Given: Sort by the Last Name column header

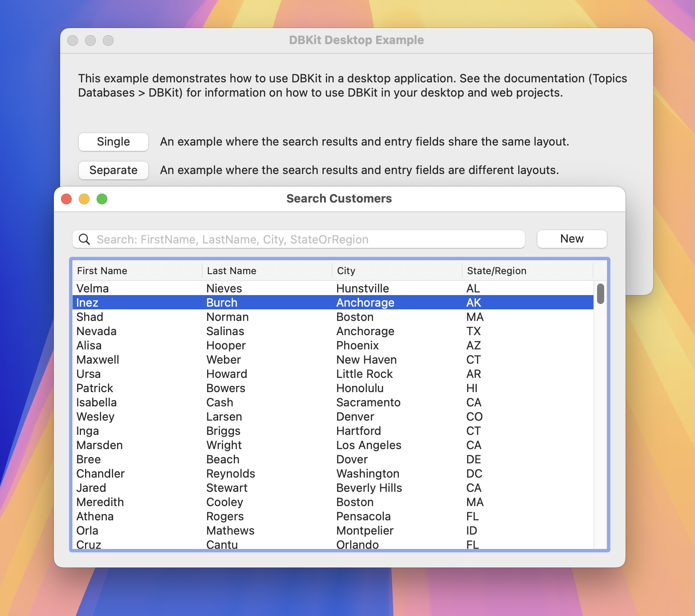Looking at the screenshot, I should [x=266, y=271].
